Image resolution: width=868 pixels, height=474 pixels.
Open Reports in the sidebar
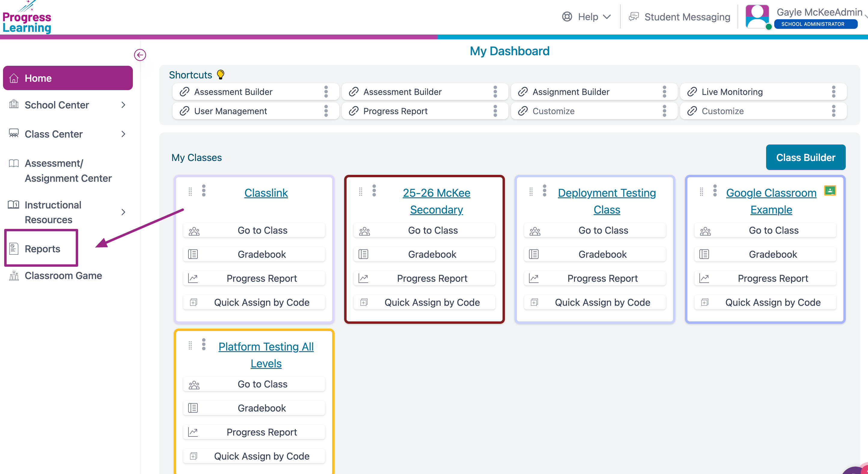point(42,248)
